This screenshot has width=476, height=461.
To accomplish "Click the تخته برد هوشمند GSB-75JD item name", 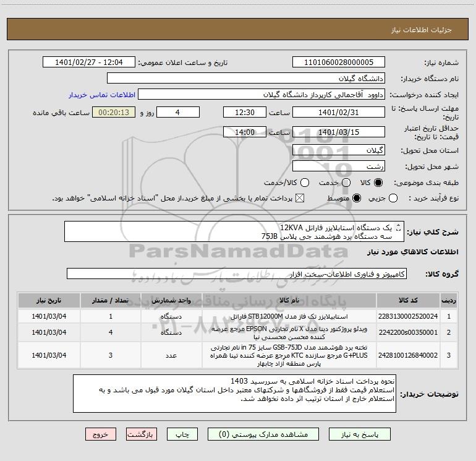I will click(289, 355).
